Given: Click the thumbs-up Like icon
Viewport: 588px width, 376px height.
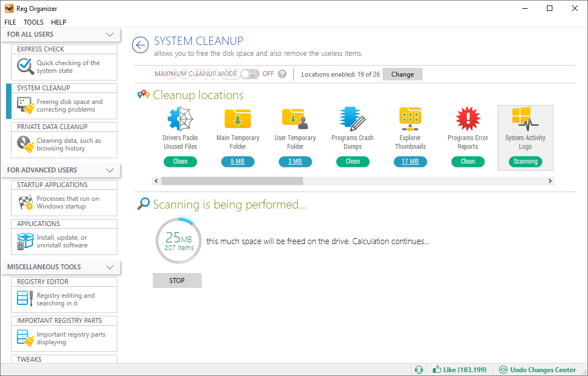Looking at the screenshot, I should click(x=437, y=369).
